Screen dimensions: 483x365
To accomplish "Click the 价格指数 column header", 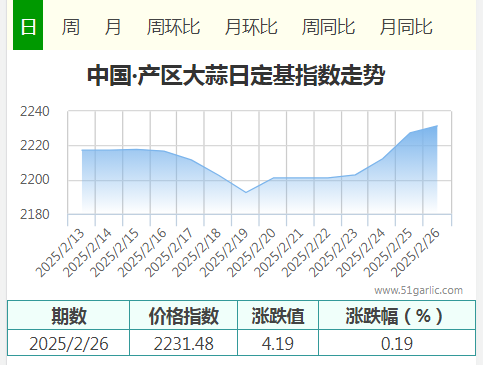I will point(184,316).
